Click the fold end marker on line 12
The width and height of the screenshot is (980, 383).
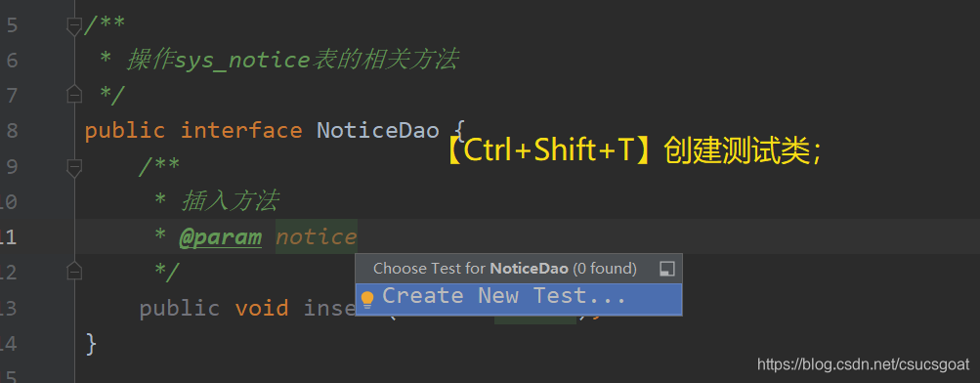[74, 270]
